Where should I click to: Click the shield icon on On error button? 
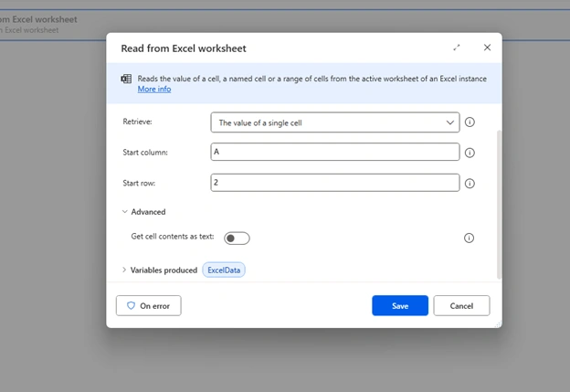(131, 305)
